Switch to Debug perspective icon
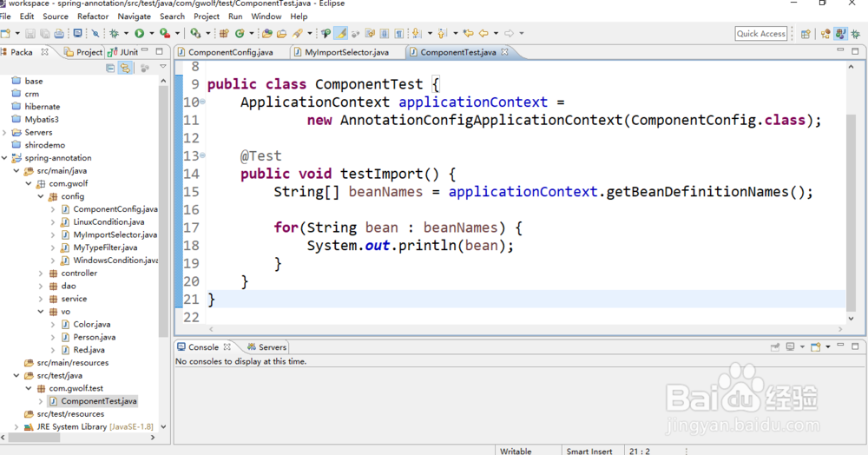Screen dimensions: 868x455 click(x=855, y=34)
